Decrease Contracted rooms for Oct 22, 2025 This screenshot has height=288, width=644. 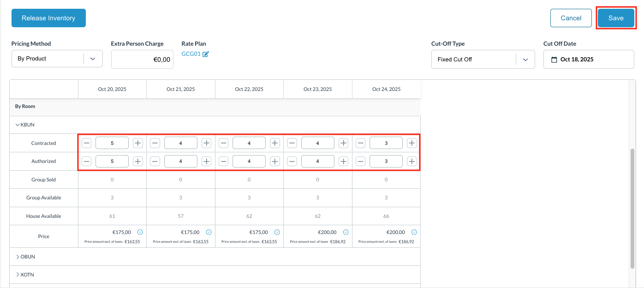(224, 143)
